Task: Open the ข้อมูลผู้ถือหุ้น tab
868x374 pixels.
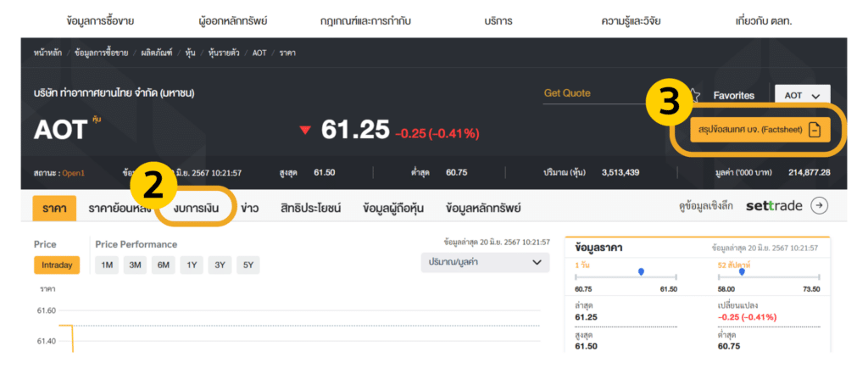Action: point(393,209)
